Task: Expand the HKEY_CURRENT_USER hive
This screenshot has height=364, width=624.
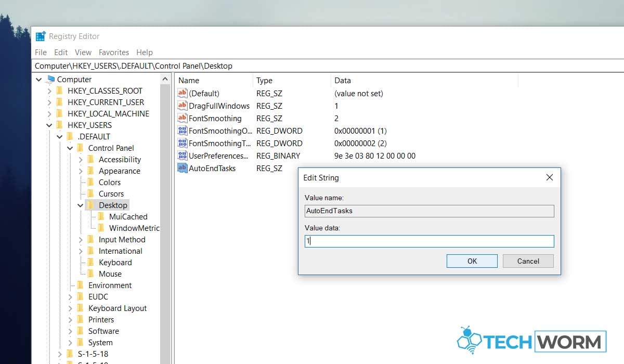Action: (x=49, y=102)
